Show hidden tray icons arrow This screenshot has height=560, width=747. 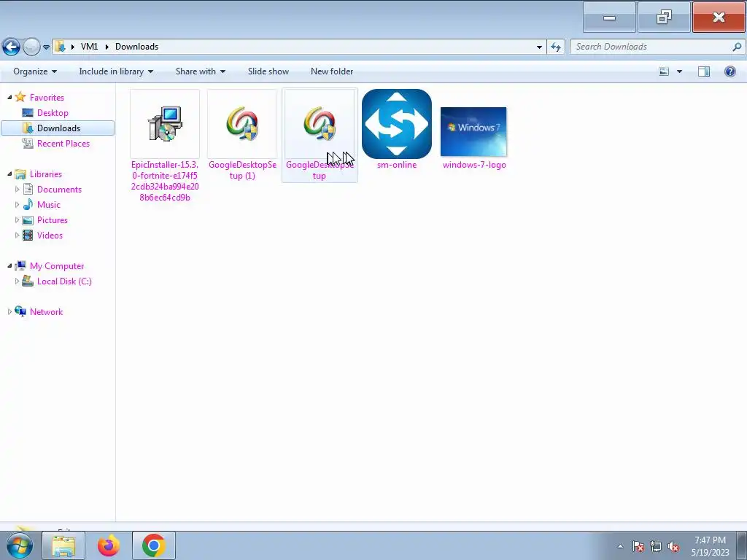click(x=620, y=546)
